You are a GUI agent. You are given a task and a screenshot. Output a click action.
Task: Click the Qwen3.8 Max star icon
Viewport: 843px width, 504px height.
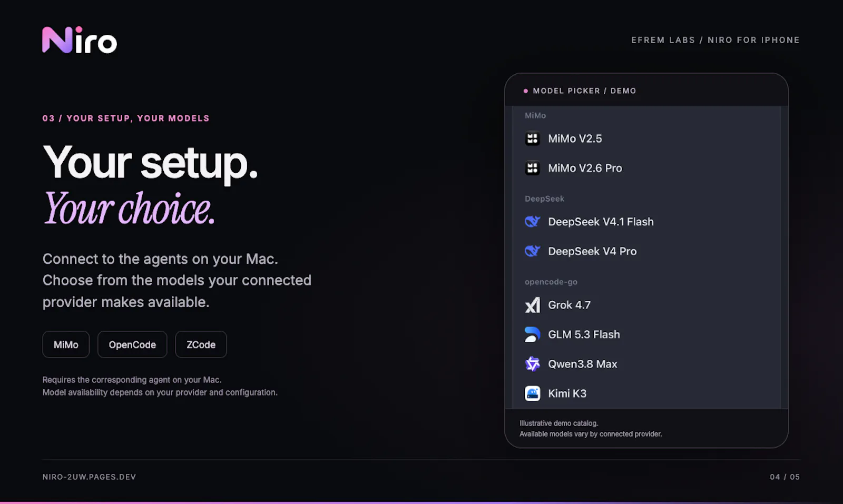[533, 364]
